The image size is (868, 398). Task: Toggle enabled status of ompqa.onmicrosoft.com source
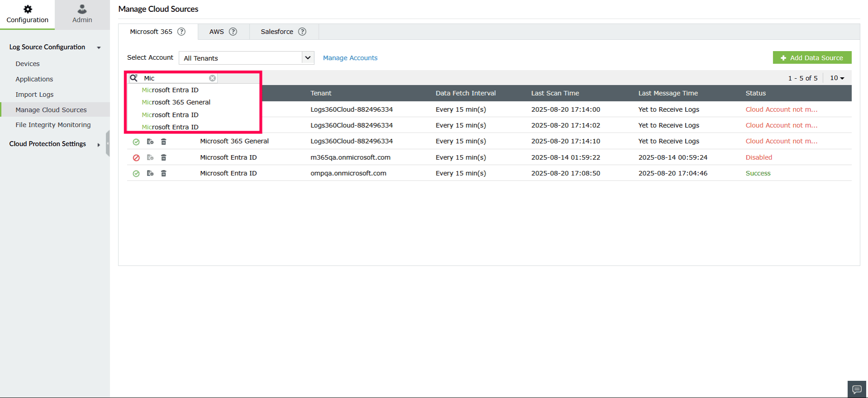click(x=136, y=173)
